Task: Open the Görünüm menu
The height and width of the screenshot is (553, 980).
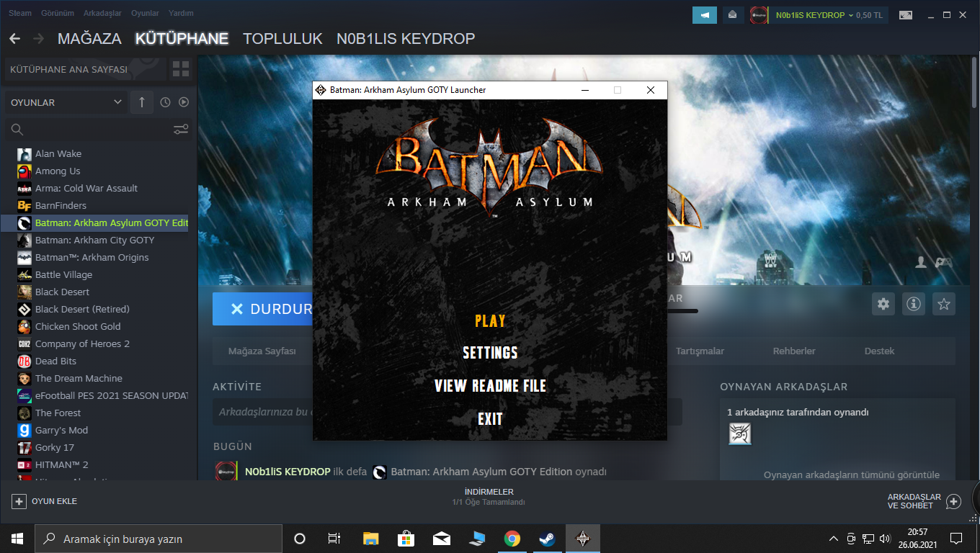Action: click(x=57, y=13)
